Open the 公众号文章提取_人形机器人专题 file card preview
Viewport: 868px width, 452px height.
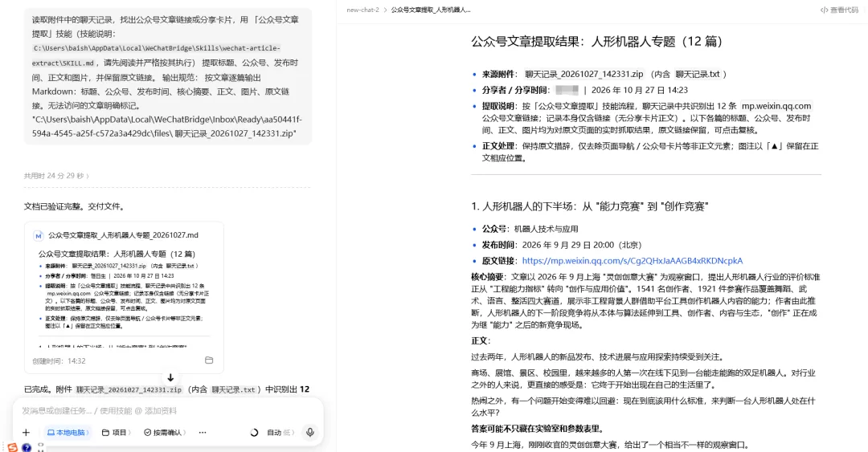pos(124,296)
